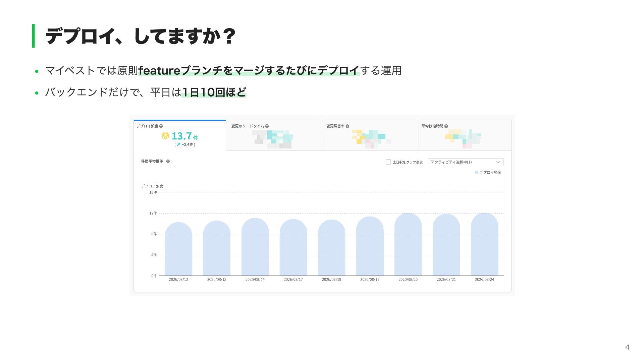644x362 pixels.
Task: Click slide title デプロイ、してますか？
Action: click(x=141, y=36)
